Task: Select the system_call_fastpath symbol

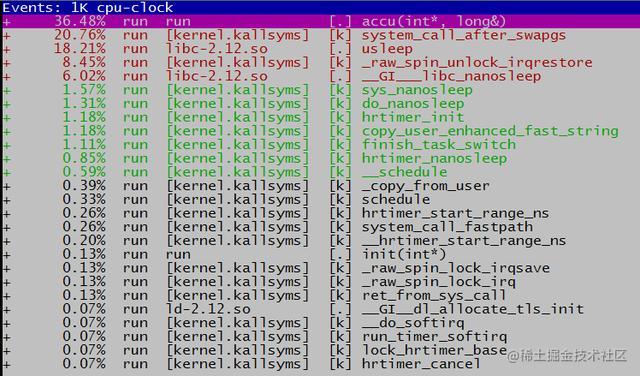Action: 447,227
